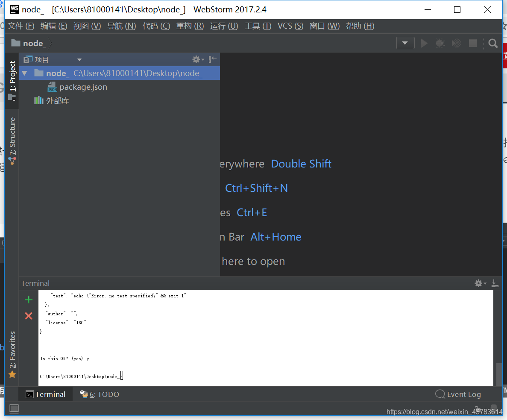Click the Stop square icon
The height and width of the screenshot is (420, 507).
click(473, 43)
